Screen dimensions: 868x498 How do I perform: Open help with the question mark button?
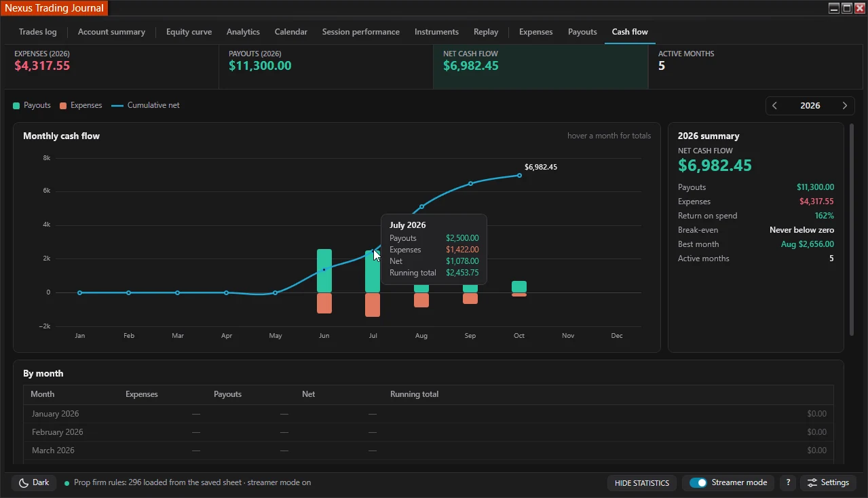click(x=787, y=483)
